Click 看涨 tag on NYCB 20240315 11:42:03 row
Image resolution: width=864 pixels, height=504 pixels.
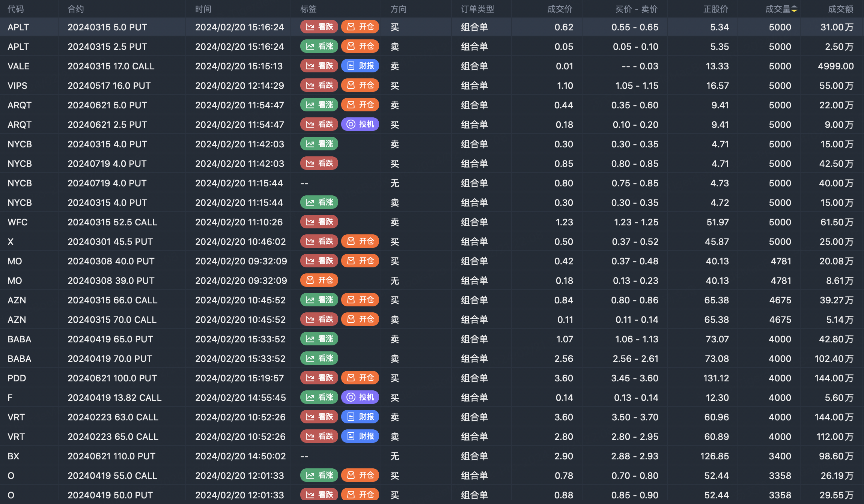319,144
